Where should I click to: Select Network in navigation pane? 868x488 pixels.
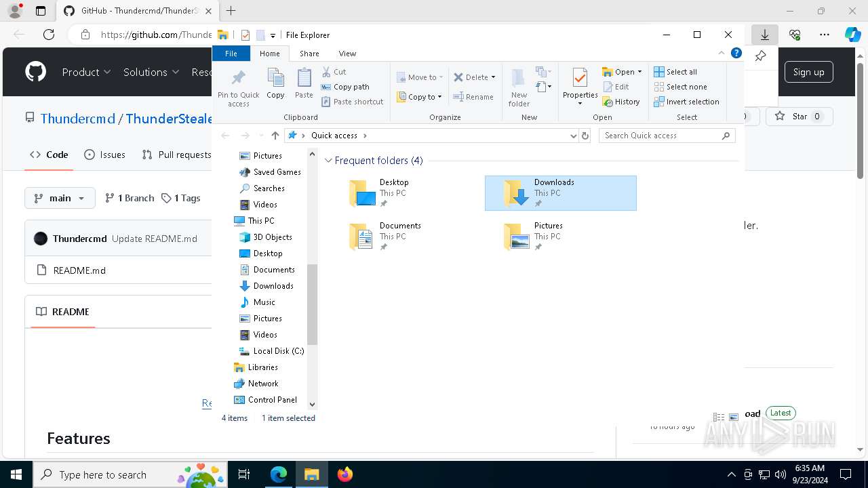(256, 384)
